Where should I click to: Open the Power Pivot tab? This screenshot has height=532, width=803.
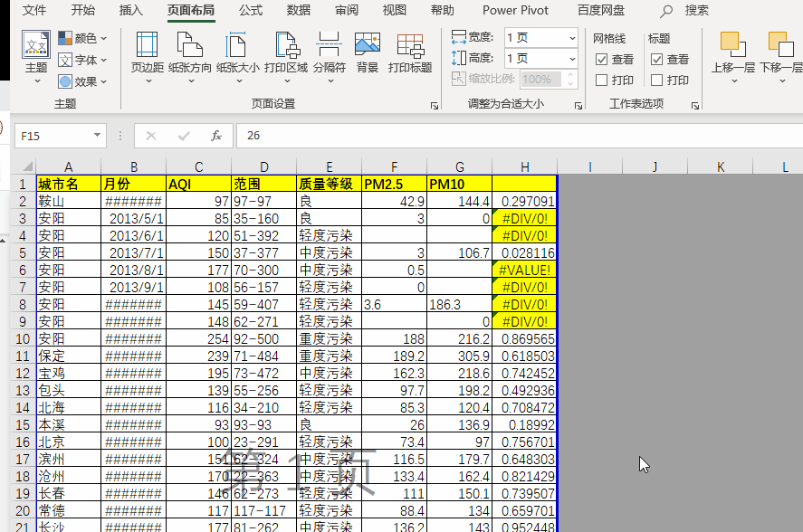click(x=514, y=11)
